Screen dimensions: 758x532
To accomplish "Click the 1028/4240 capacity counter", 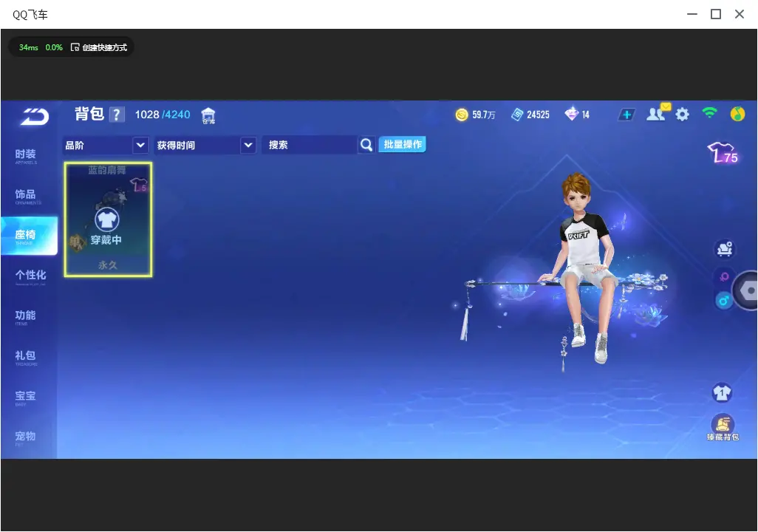I will [163, 115].
